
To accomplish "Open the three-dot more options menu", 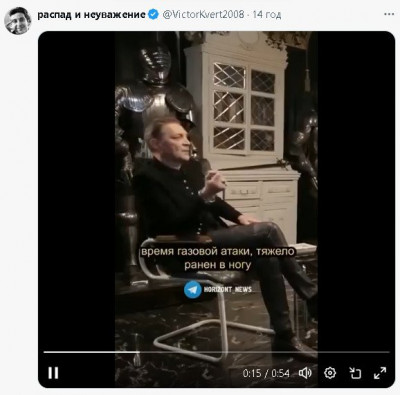I will [x=389, y=14].
